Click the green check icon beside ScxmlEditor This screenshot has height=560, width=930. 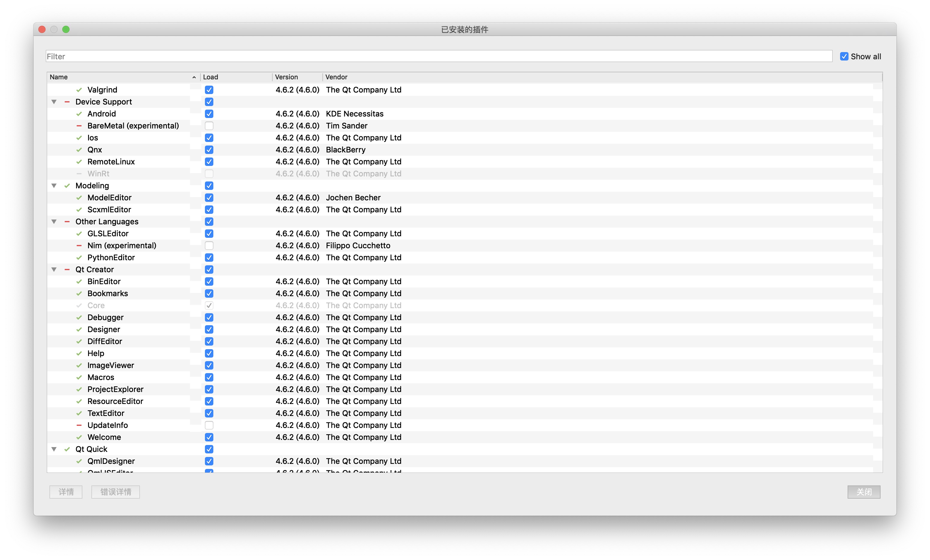79,210
